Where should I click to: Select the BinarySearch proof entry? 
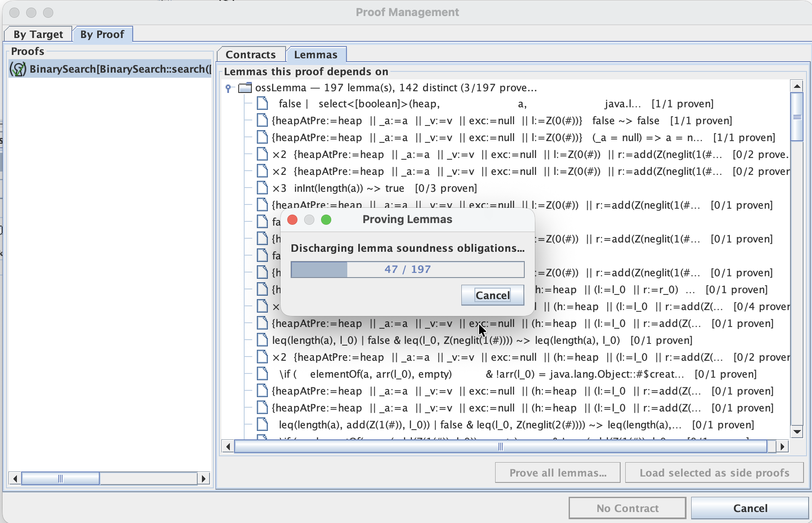(110, 69)
